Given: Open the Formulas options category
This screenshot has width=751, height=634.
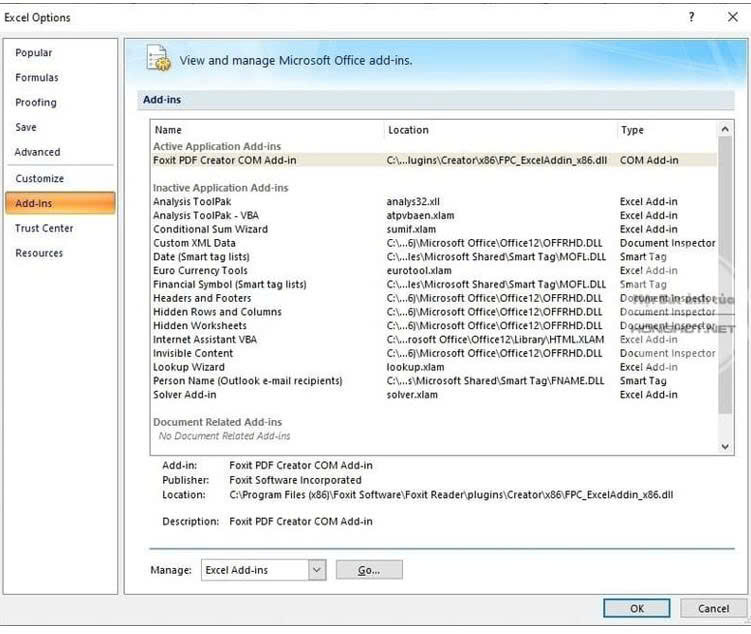Looking at the screenshot, I should click(37, 78).
